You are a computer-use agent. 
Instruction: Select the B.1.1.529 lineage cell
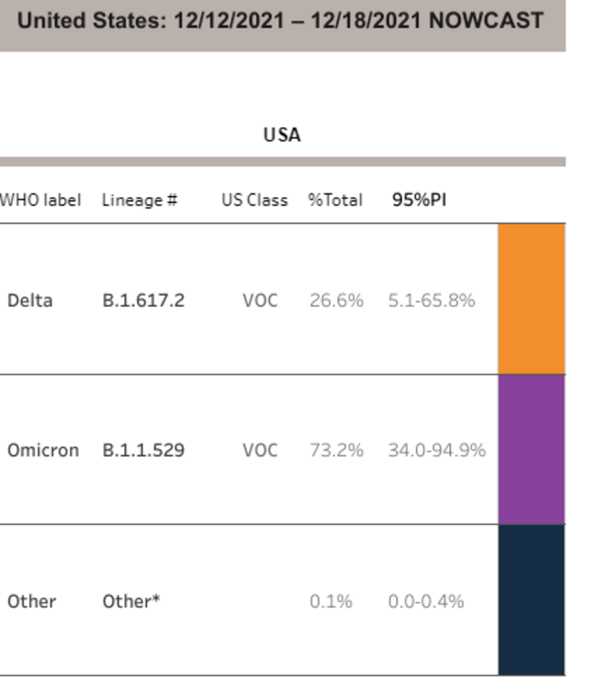click(144, 451)
